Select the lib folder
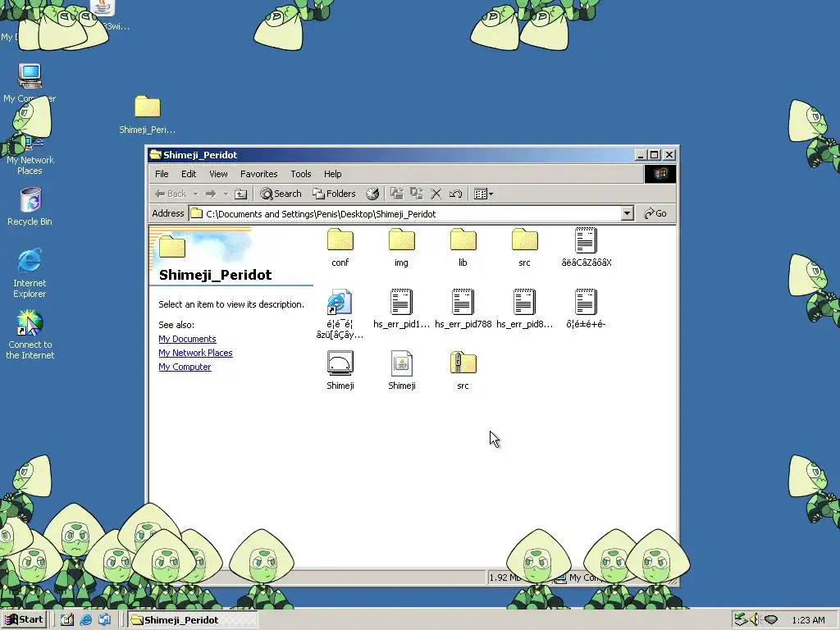The width and height of the screenshot is (840, 630). click(x=463, y=248)
